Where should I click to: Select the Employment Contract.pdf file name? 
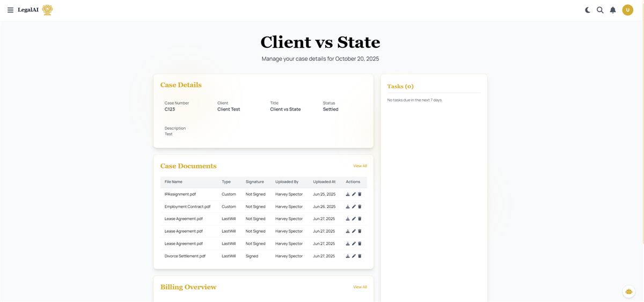click(x=188, y=207)
